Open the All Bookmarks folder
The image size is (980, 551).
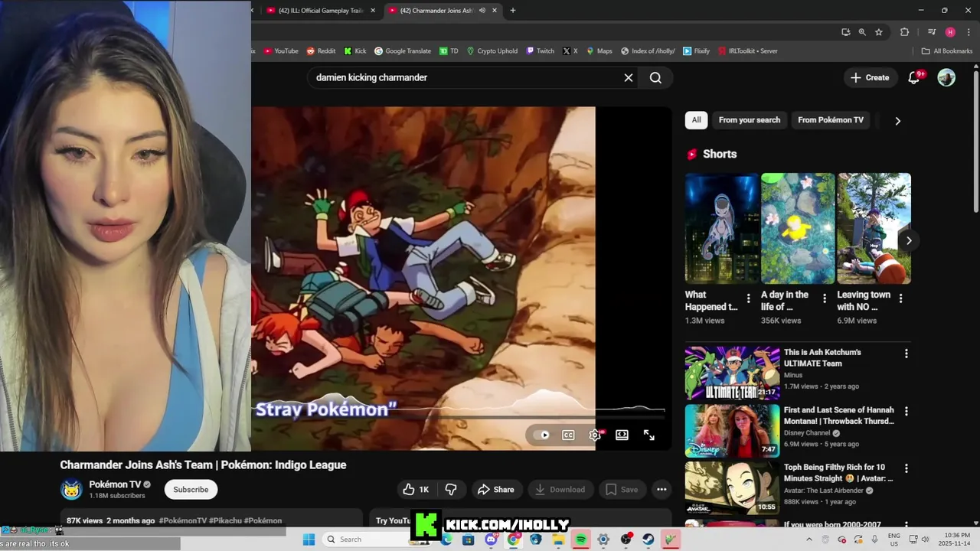click(947, 51)
